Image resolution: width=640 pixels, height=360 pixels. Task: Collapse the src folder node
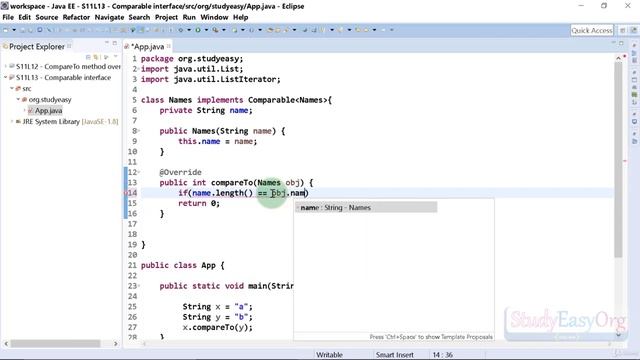[x=12, y=88]
